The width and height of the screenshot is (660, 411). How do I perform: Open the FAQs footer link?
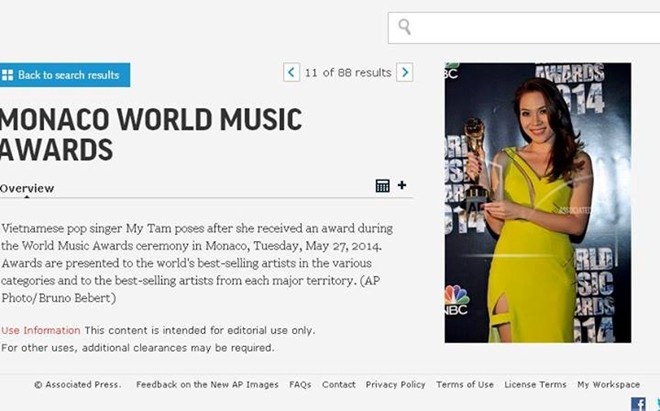pyautogui.click(x=300, y=385)
